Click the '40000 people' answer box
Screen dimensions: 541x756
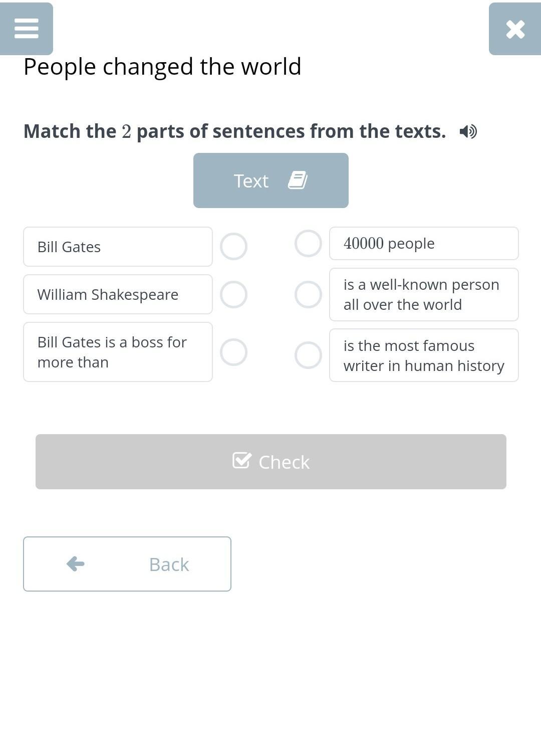click(424, 244)
